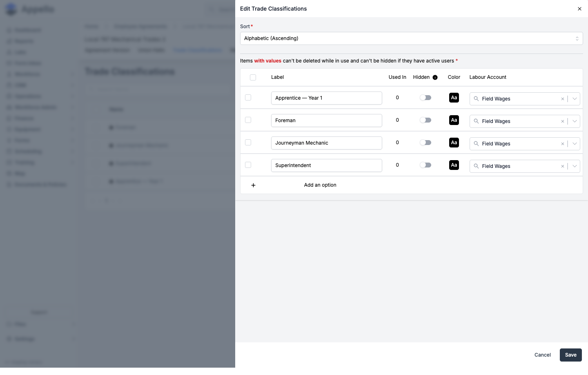This screenshot has width=588, height=375.
Task: Edit the Foreman label field
Action: click(x=327, y=121)
